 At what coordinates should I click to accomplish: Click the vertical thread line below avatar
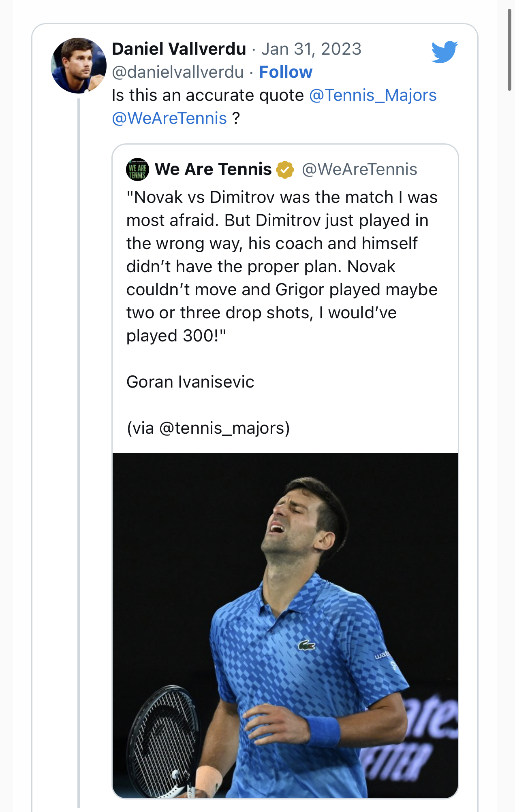pos(79,445)
